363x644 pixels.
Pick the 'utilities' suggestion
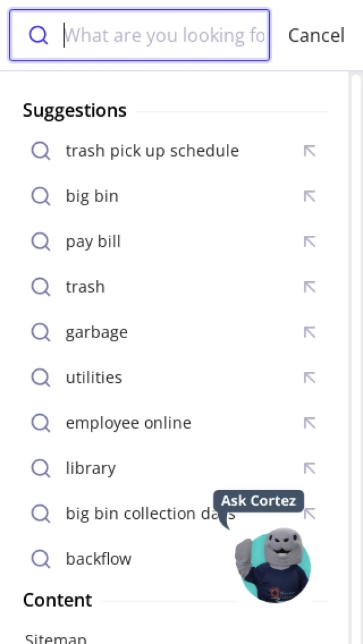94,378
